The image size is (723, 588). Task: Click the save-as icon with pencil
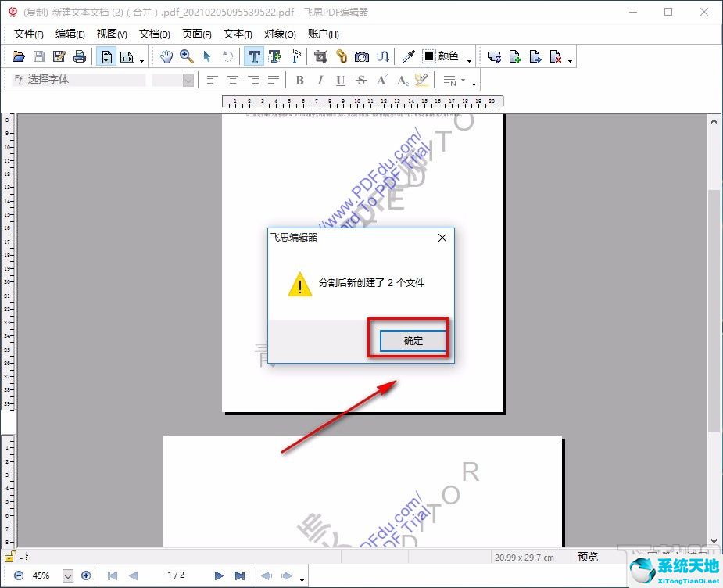[x=59, y=57]
